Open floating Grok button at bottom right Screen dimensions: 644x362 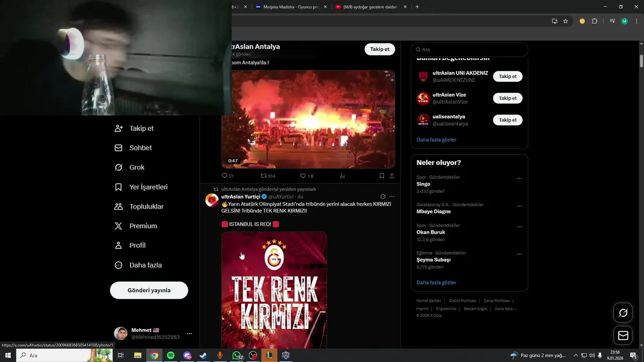623,313
